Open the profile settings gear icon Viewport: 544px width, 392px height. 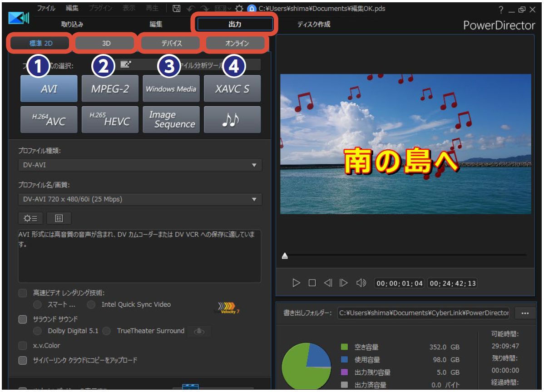tap(30, 218)
